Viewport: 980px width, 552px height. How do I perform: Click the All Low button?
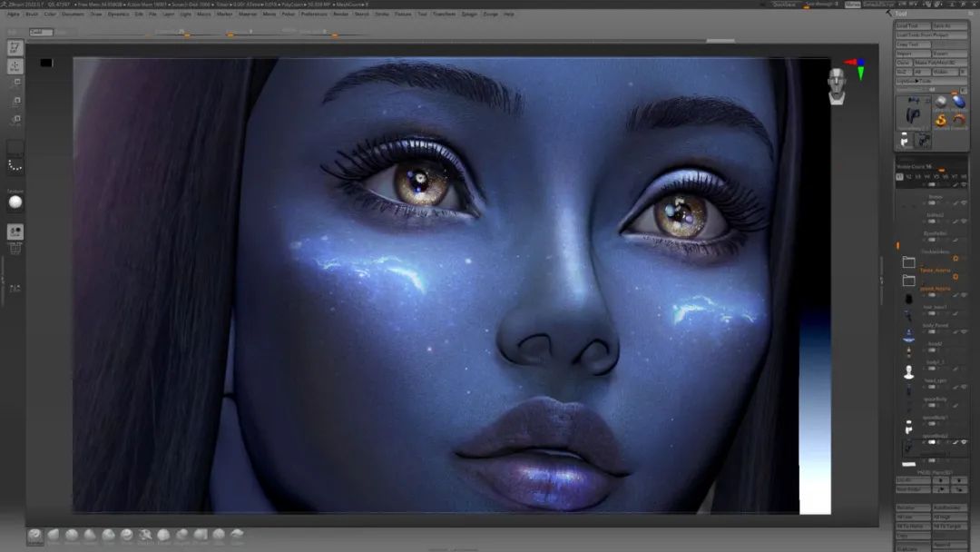[913, 517]
